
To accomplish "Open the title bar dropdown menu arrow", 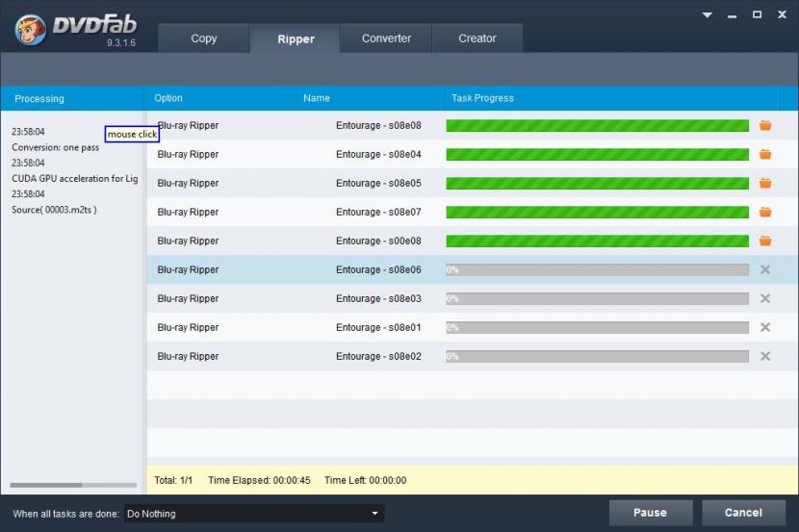I will (x=708, y=15).
